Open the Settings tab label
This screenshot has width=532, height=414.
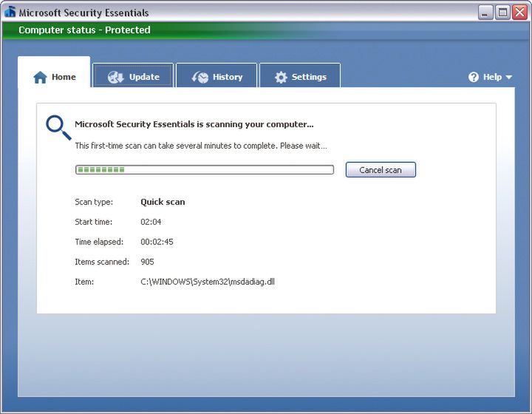click(x=309, y=77)
